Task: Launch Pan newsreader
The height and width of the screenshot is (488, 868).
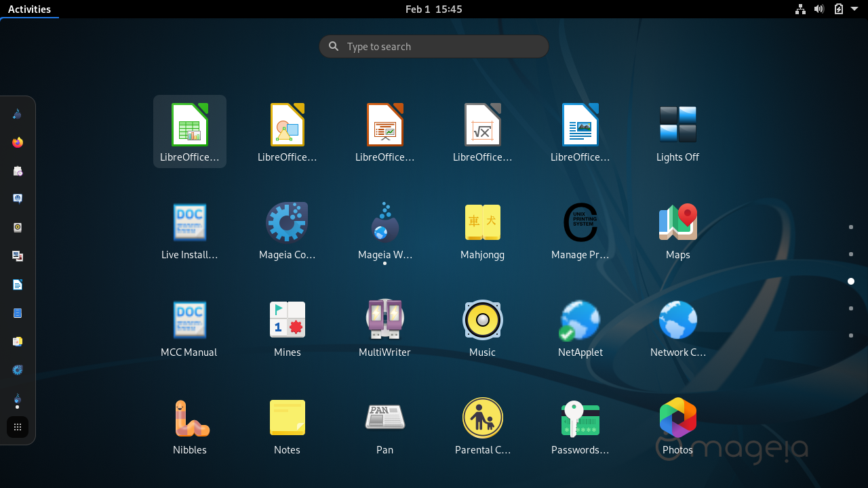Action: tap(385, 424)
